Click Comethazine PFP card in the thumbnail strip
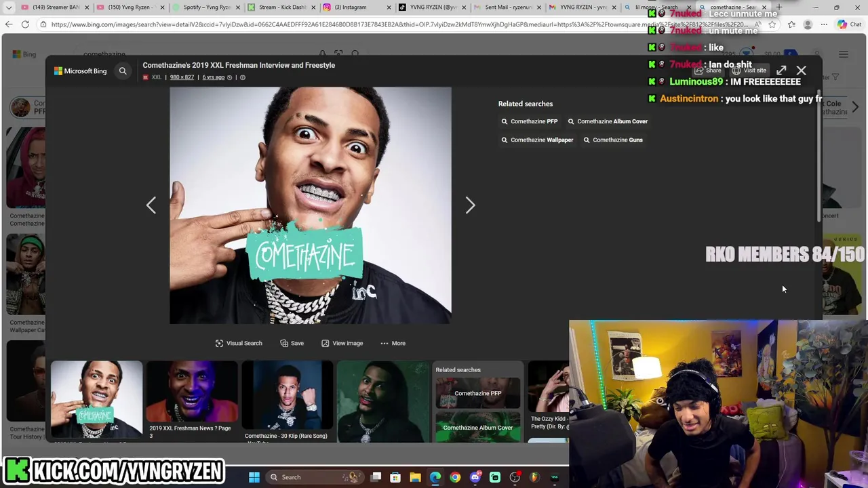Screen dimensions: 868x488 tap(478, 393)
